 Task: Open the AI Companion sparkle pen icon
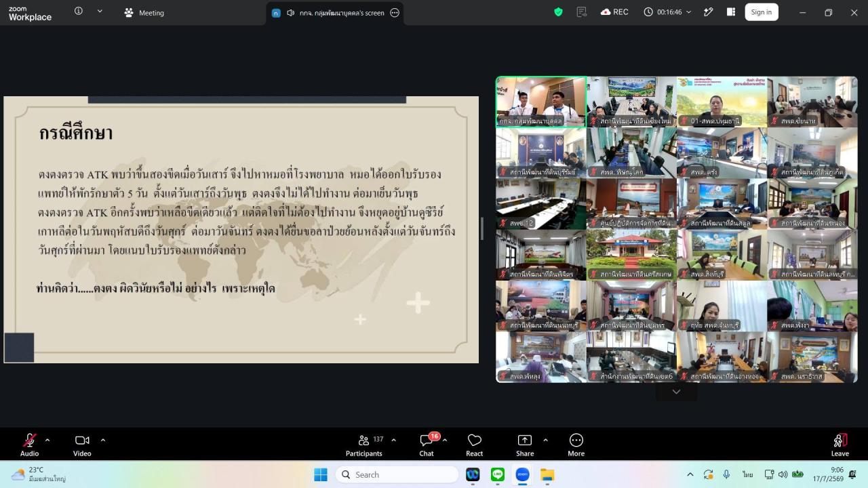click(x=709, y=12)
